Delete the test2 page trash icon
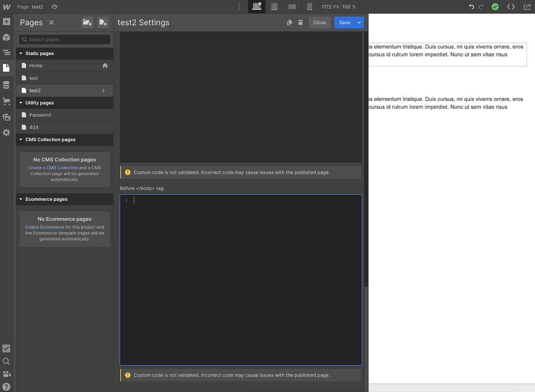This screenshot has height=392, width=535. point(300,23)
